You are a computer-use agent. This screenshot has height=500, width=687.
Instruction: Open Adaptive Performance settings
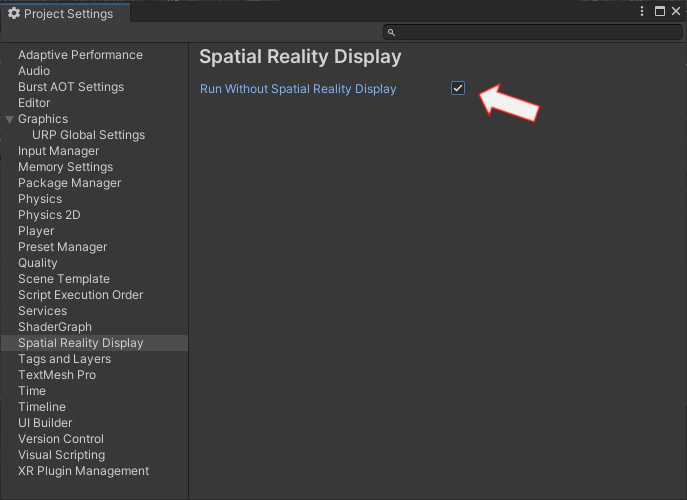80,55
